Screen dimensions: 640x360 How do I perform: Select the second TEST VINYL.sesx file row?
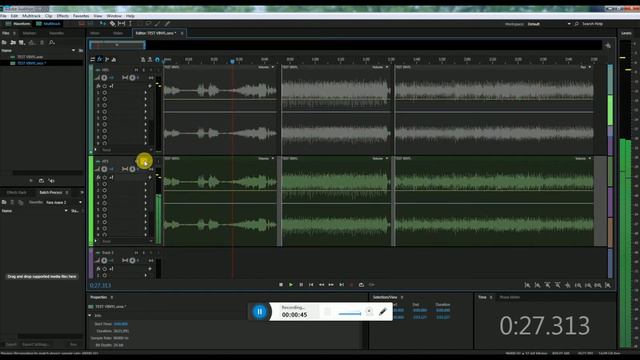tap(42, 63)
